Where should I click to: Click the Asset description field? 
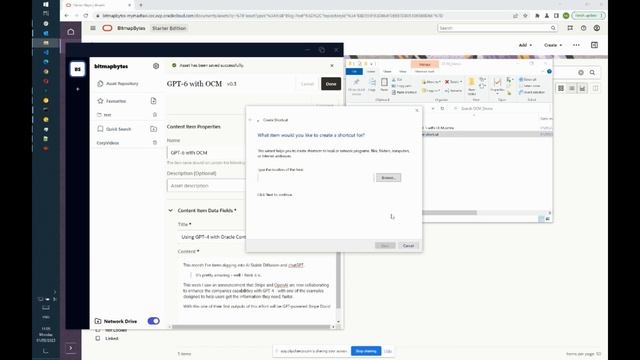click(x=206, y=185)
